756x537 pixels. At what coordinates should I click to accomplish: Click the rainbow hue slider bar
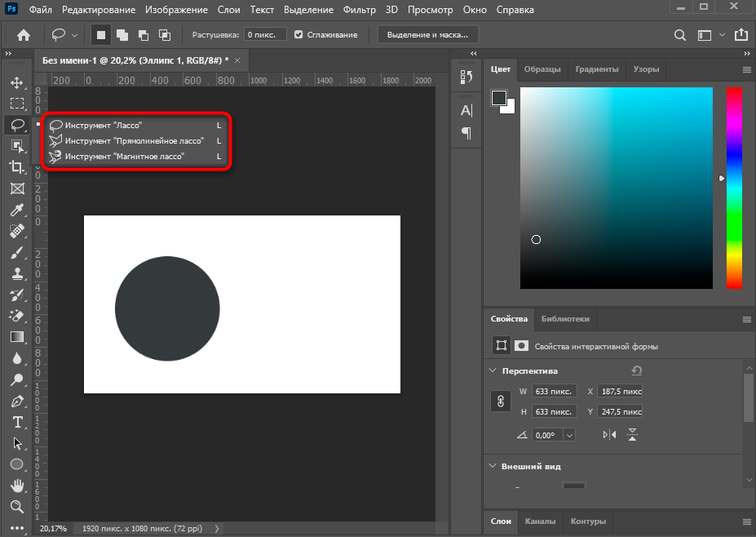click(734, 188)
